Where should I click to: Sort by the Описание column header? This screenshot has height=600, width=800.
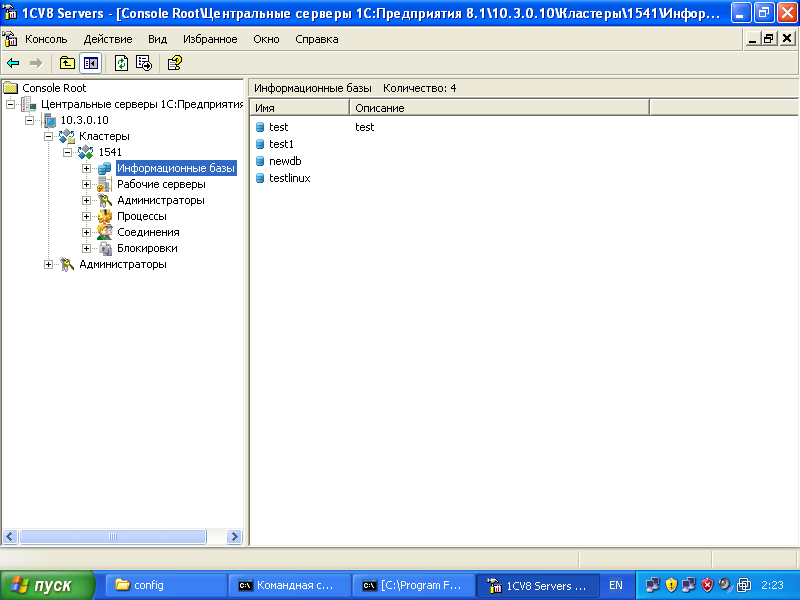(x=499, y=108)
